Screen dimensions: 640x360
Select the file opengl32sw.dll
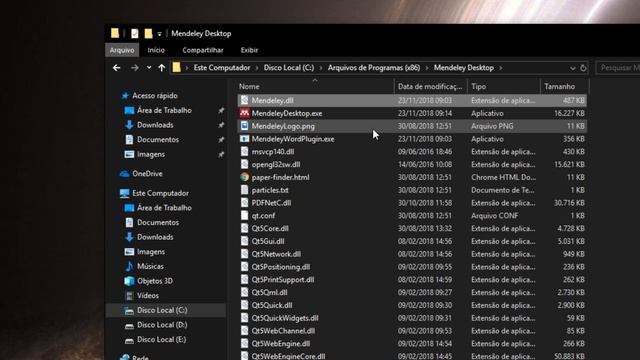click(276, 164)
